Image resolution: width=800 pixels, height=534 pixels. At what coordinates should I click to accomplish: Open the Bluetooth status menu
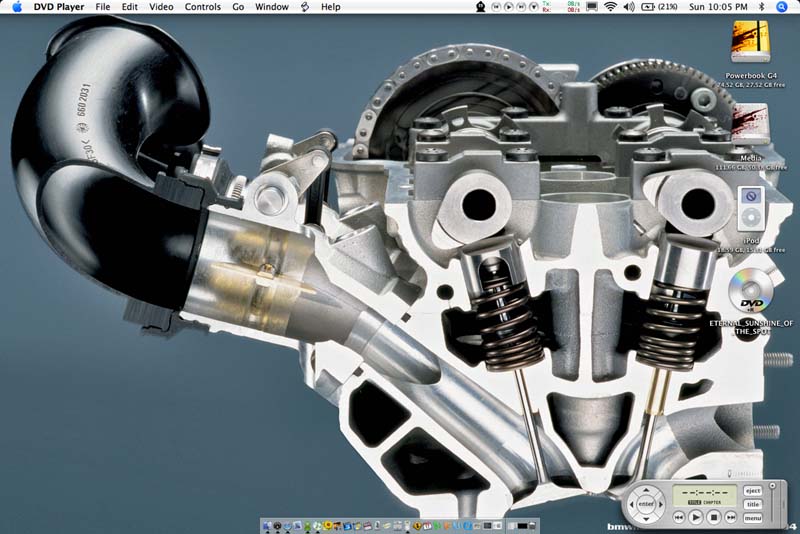tap(762, 7)
